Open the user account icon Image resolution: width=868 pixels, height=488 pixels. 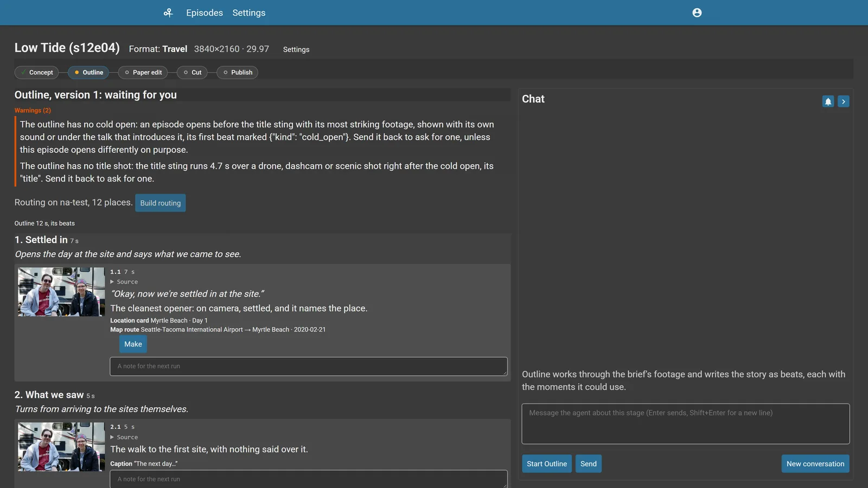[697, 12]
